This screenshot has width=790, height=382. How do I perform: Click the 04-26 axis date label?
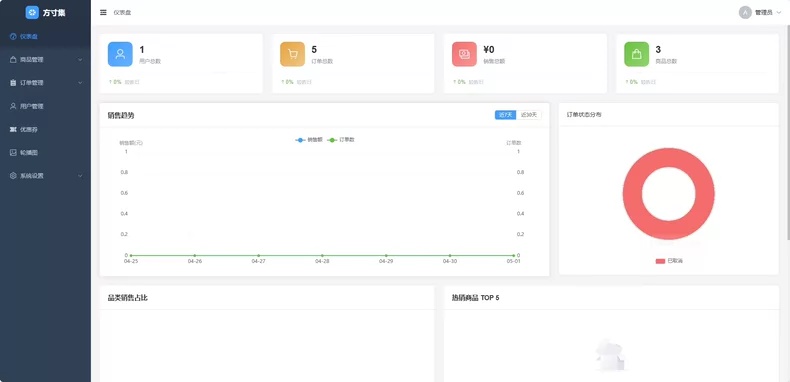click(x=194, y=262)
